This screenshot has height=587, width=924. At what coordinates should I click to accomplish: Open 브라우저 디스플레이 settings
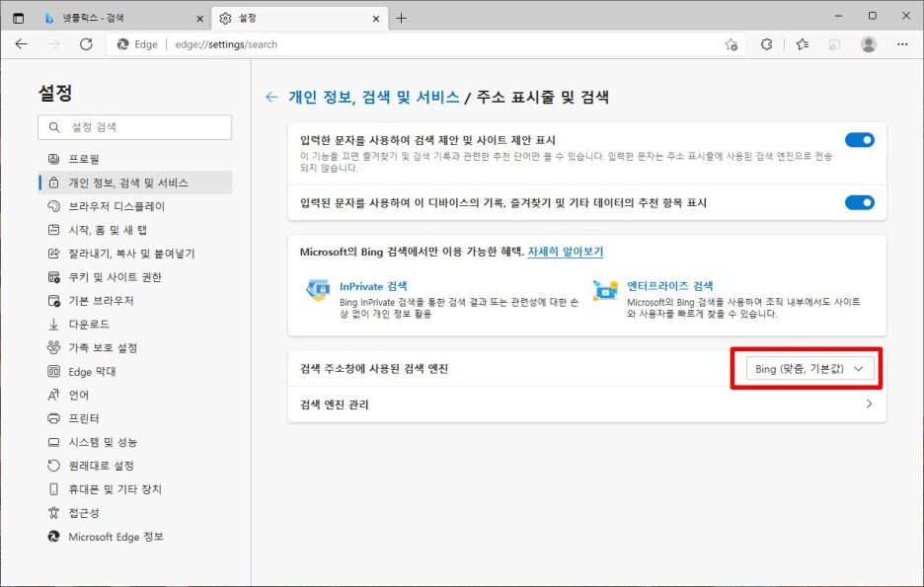(135, 206)
